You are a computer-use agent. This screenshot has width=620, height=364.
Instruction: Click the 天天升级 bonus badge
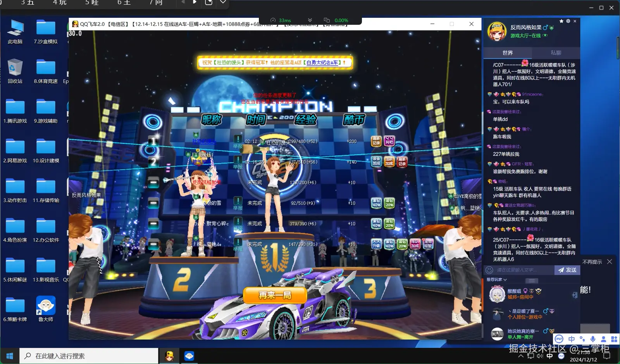tap(376, 244)
